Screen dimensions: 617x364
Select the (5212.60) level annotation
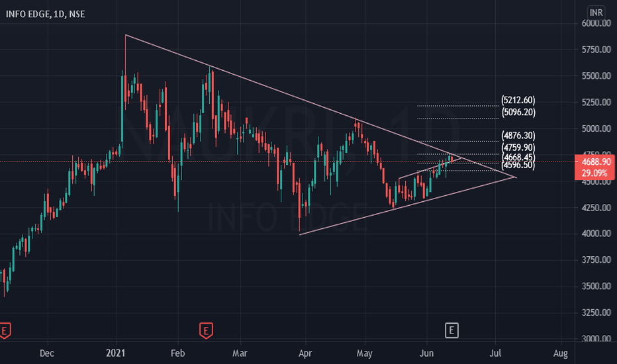518,100
